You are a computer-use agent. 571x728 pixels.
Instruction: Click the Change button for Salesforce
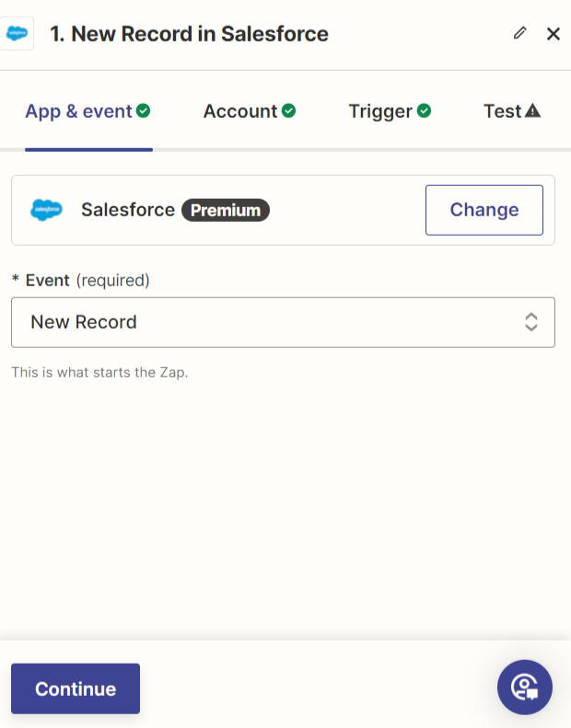coord(484,210)
